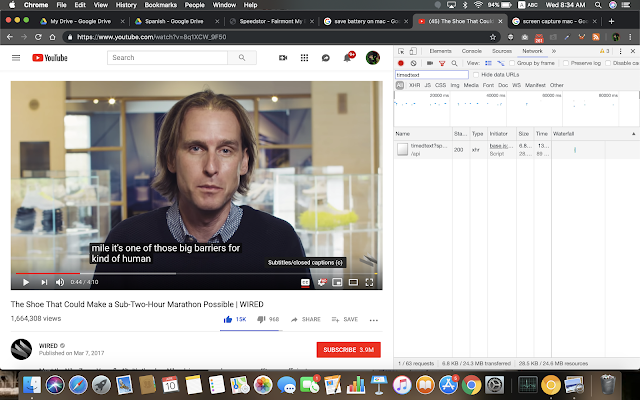Enter full screen video mode

(x=369, y=282)
